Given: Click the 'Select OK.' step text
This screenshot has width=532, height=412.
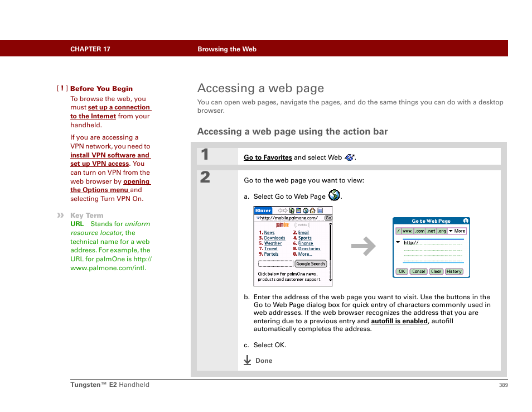Looking at the screenshot, I should coord(270,345).
